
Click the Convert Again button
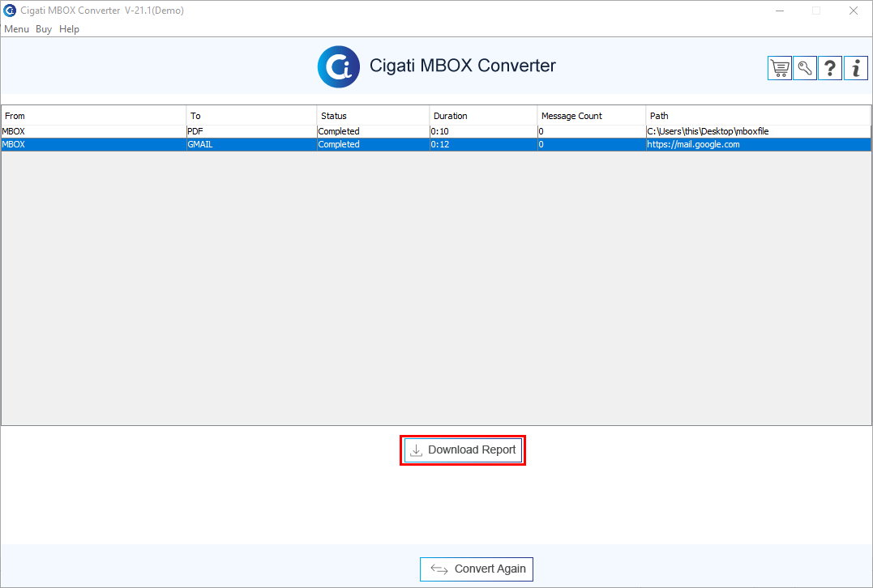click(x=477, y=569)
